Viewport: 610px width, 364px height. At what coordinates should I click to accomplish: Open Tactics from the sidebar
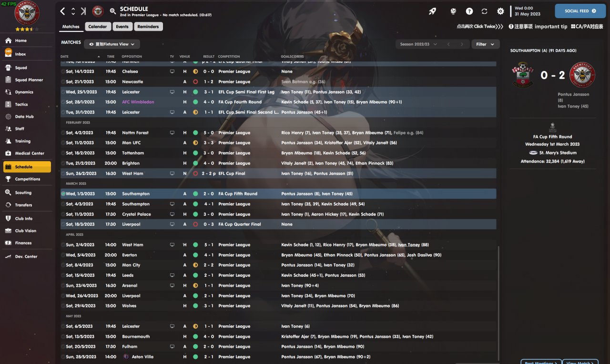click(26, 104)
